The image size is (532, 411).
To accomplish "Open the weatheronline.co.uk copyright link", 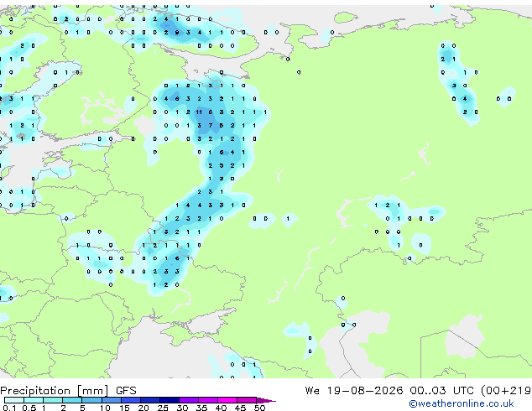I will pos(461,403).
